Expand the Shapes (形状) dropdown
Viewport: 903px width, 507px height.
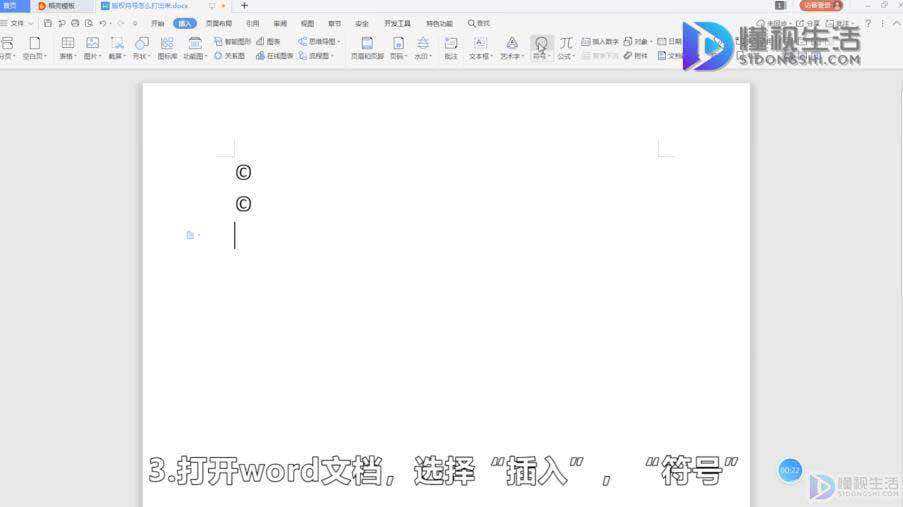(142, 48)
